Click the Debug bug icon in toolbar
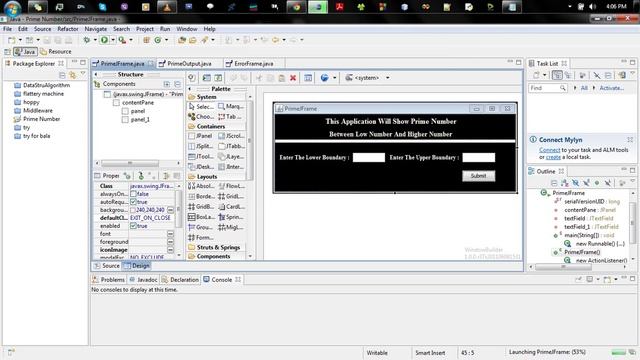Image resolution: width=640 pixels, height=360 pixels. click(87, 40)
